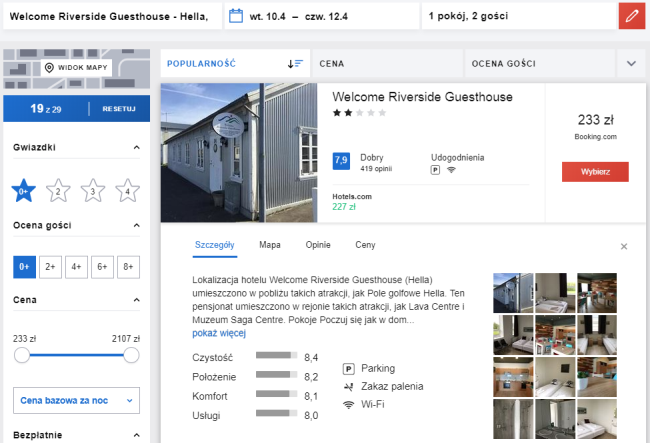Switch to the Mapa tab
The height and width of the screenshot is (443, 650).
coord(270,245)
